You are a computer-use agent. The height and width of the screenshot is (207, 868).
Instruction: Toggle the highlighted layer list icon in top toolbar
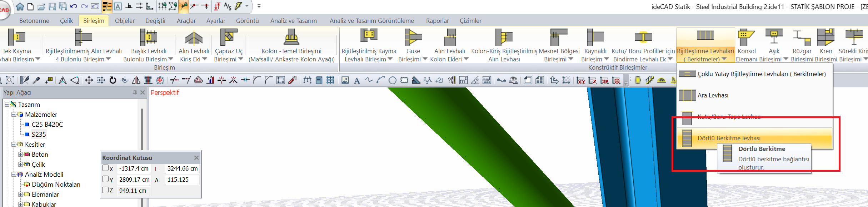coord(107,6)
